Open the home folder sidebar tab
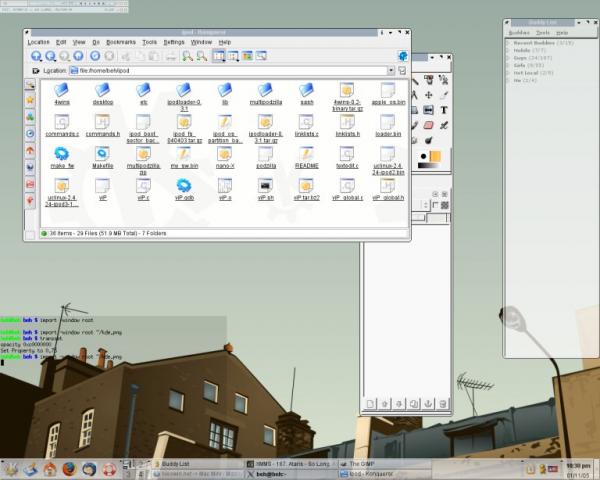600x480 pixels. point(30,150)
